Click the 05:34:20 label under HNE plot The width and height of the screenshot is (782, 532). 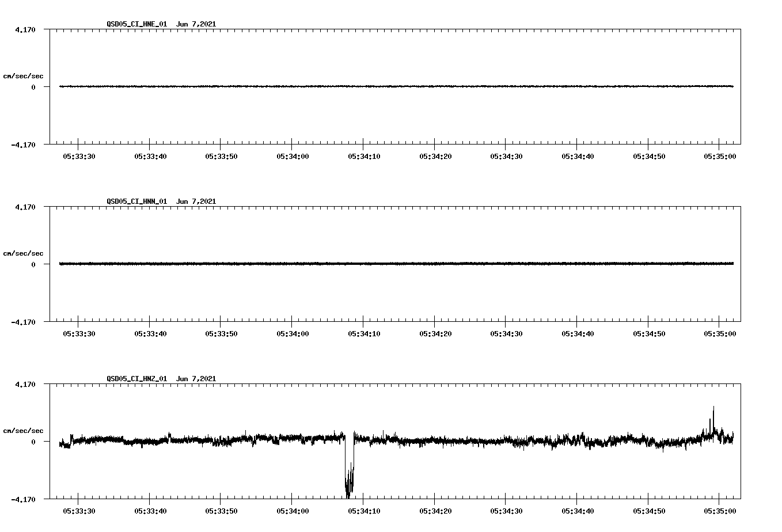click(435, 157)
